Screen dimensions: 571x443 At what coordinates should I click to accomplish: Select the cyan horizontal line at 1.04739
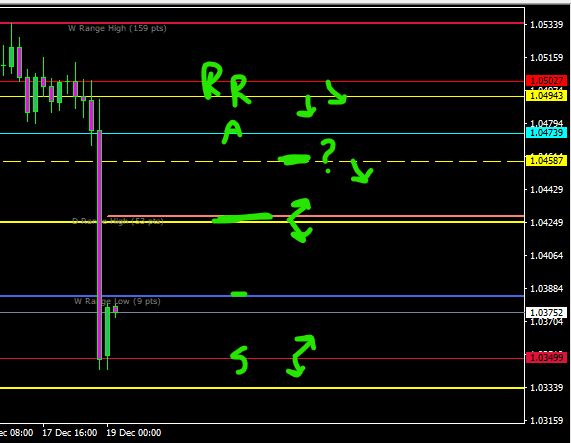coord(262,134)
